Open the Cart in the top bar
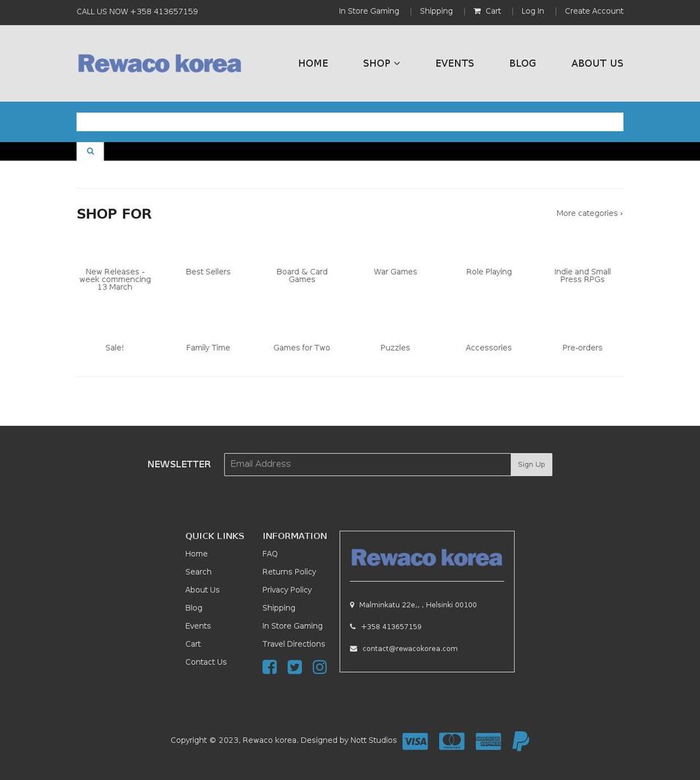Viewport: 700px width, 780px height. 487,11
